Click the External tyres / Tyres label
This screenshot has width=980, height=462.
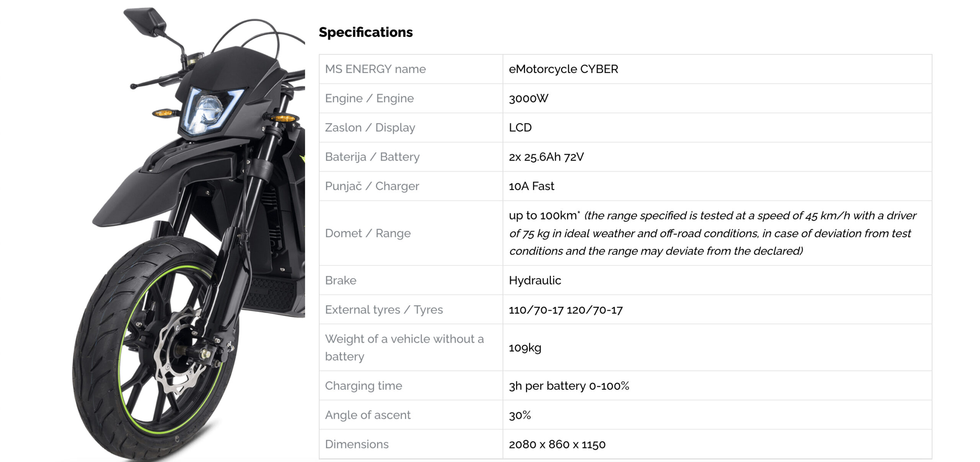[x=384, y=310]
